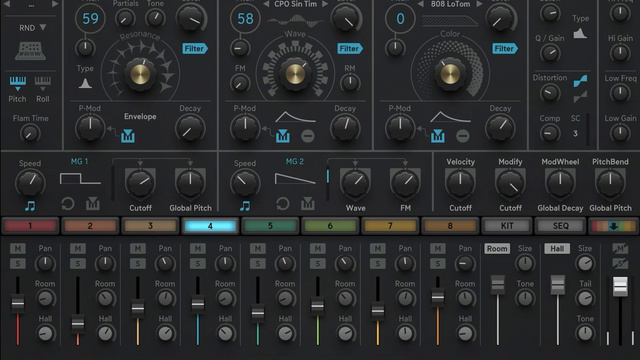The image size is (640, 360).
Task: Click the CPO Sin Tim engine envelope icon
Action: tap(282, 136)
